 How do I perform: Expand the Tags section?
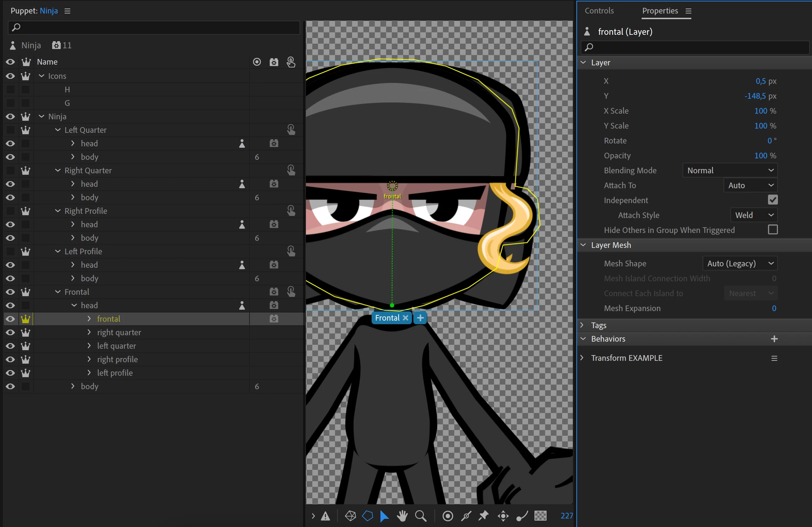point(582,325)
